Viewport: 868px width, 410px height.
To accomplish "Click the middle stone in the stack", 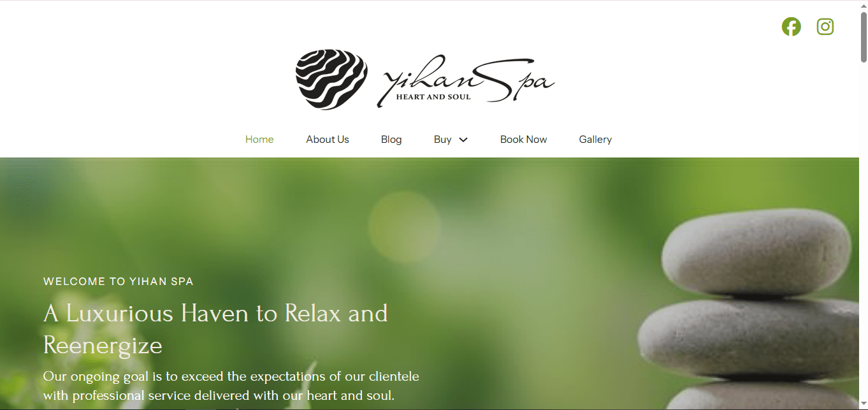I will pos(749,338).
